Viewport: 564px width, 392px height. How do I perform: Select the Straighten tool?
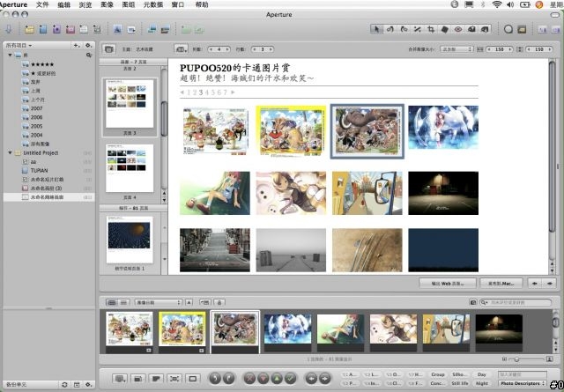[417, 29]
